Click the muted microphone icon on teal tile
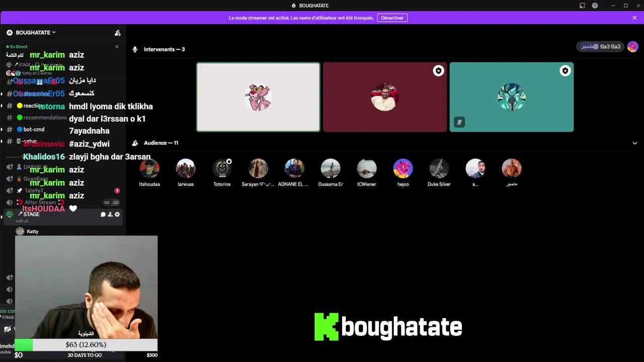The image size is (644, 362). tap(459, 122)
